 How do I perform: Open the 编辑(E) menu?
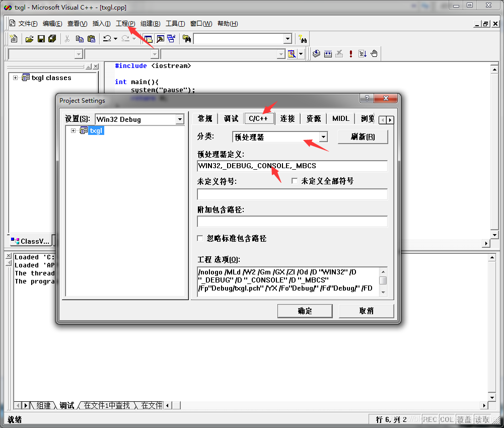pyautogui.click(x=52, y=24)
